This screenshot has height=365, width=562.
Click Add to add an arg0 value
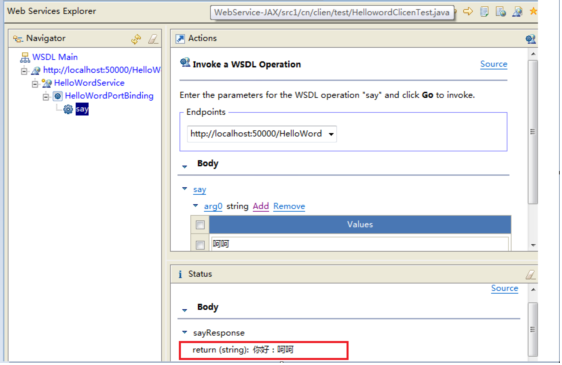(261, 207)
